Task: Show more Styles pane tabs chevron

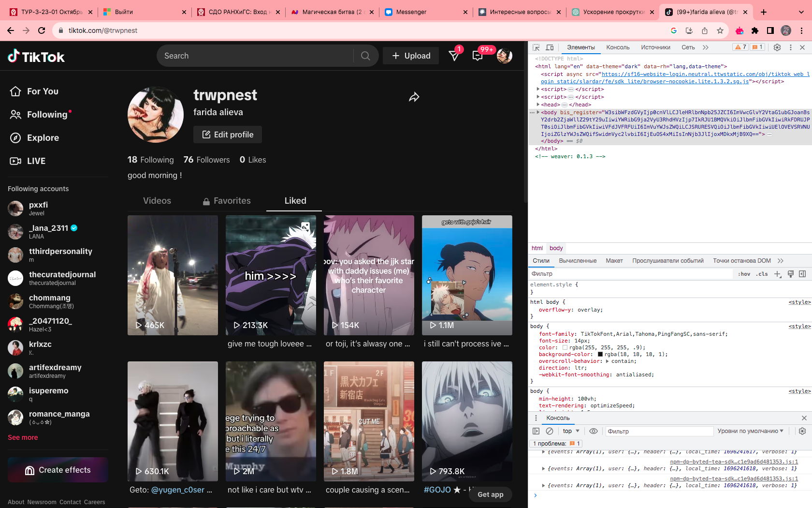Action: [780, 261]
